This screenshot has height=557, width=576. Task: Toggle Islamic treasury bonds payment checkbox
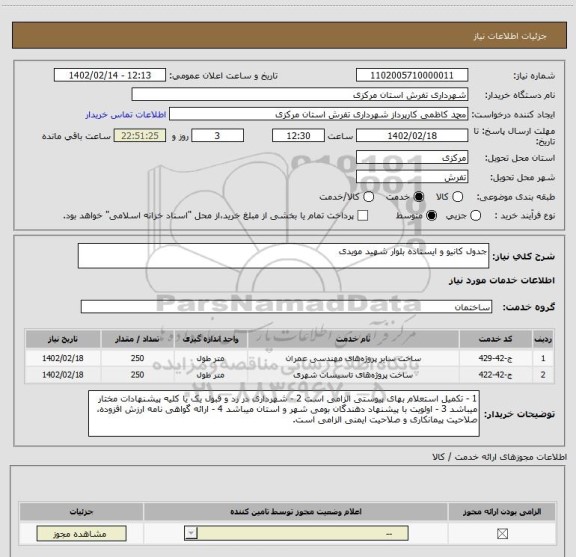pyautogui.click(x=363, y=216)
